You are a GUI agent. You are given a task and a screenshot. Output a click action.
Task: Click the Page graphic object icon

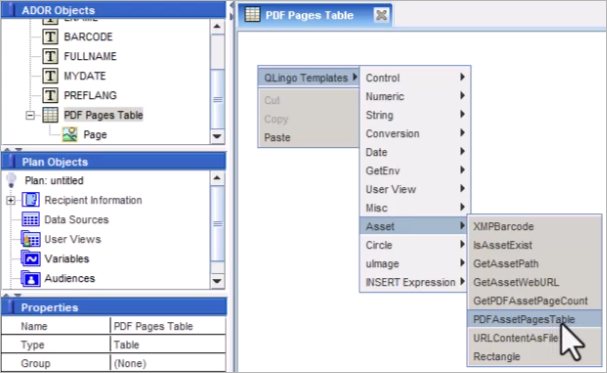click(70, 134)
